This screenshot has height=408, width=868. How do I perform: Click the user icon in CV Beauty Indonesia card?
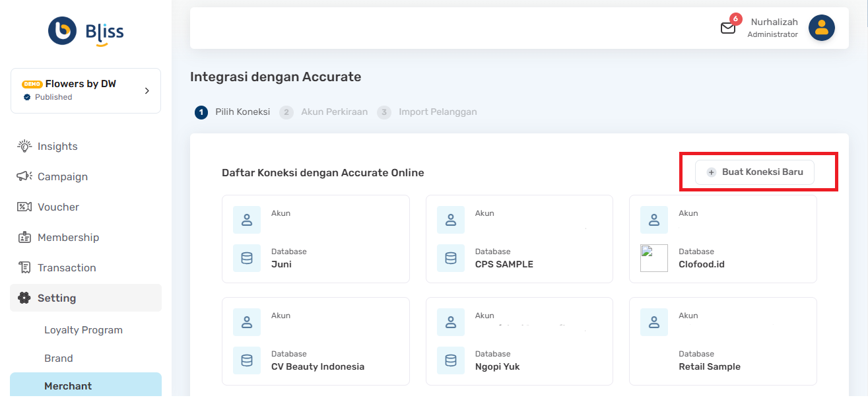247,322
